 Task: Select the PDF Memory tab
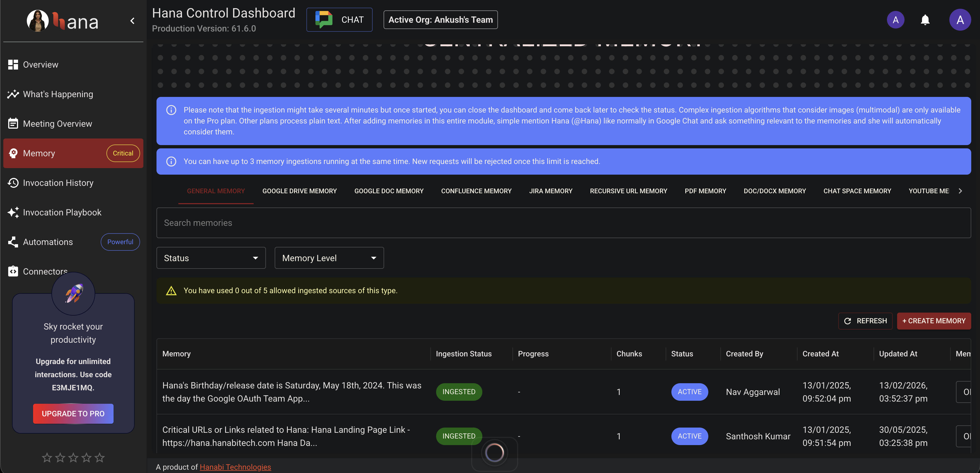coord(705,191)
